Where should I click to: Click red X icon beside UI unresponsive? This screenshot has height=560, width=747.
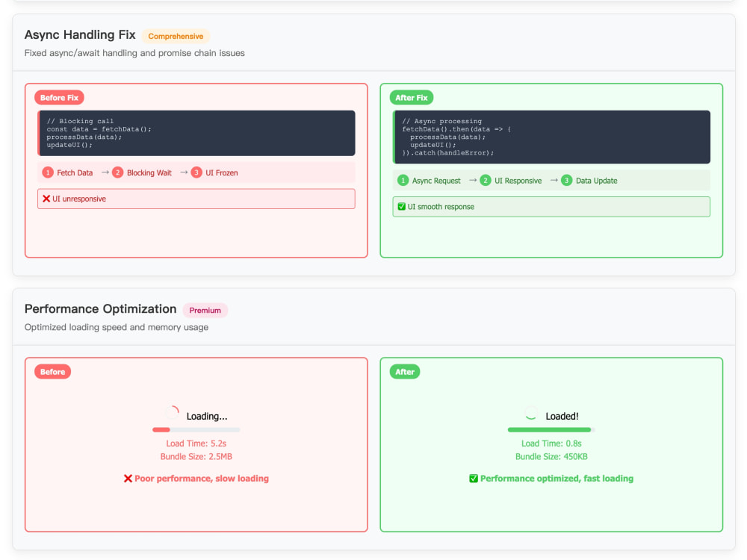click(46, 199)
